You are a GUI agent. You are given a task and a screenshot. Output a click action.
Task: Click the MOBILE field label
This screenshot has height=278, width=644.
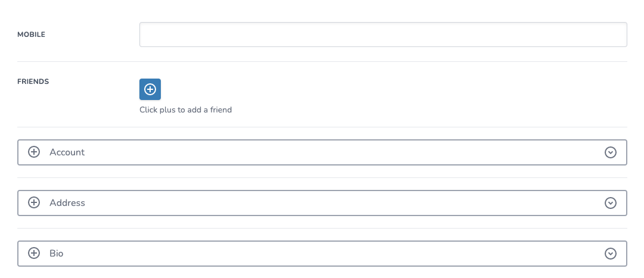(x=31, y=35)
